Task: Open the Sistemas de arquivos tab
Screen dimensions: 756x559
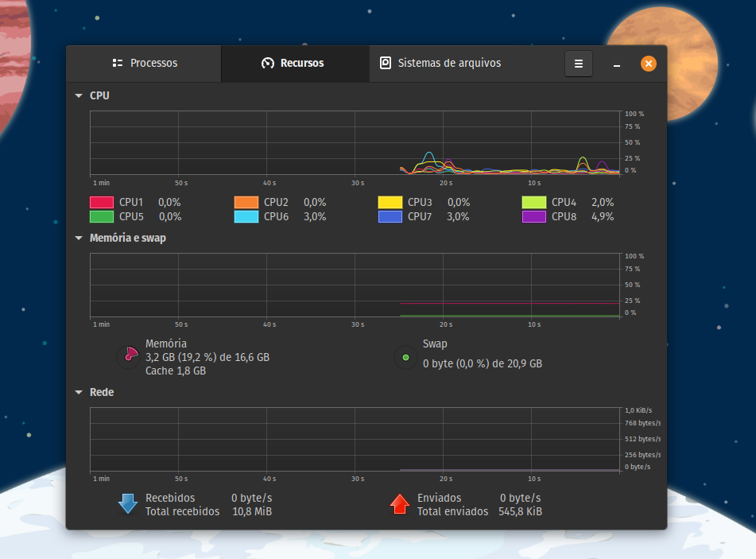Action: (440, 64)
